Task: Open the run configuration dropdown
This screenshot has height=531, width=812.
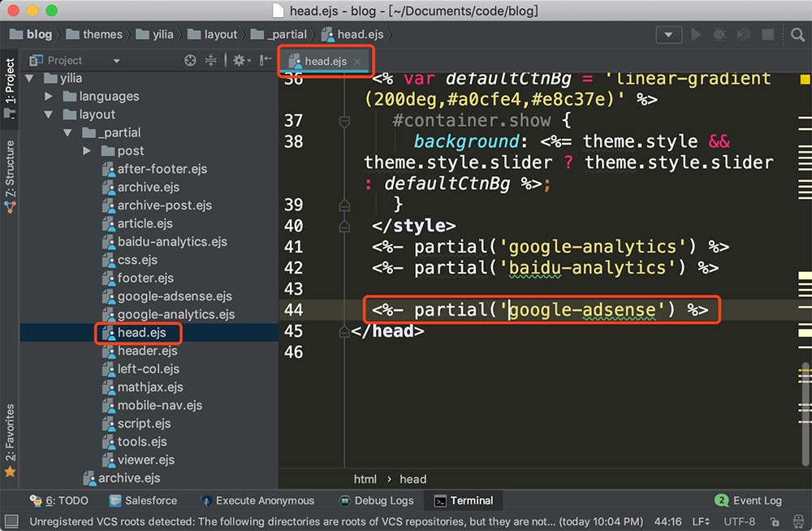Action: [668, 35]
